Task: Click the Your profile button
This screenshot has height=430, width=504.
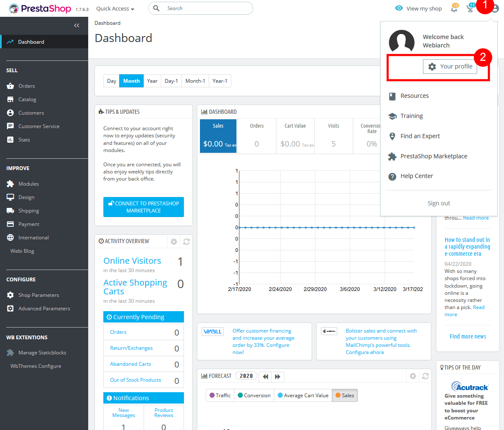Action: pyautogui.click(x=450, y=66)
